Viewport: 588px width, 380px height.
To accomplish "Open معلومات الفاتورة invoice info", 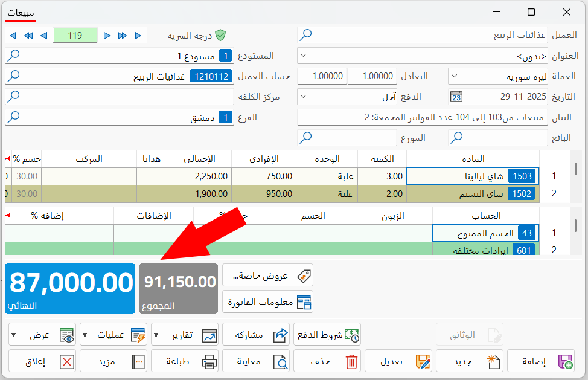I will (x=268, y=302).
